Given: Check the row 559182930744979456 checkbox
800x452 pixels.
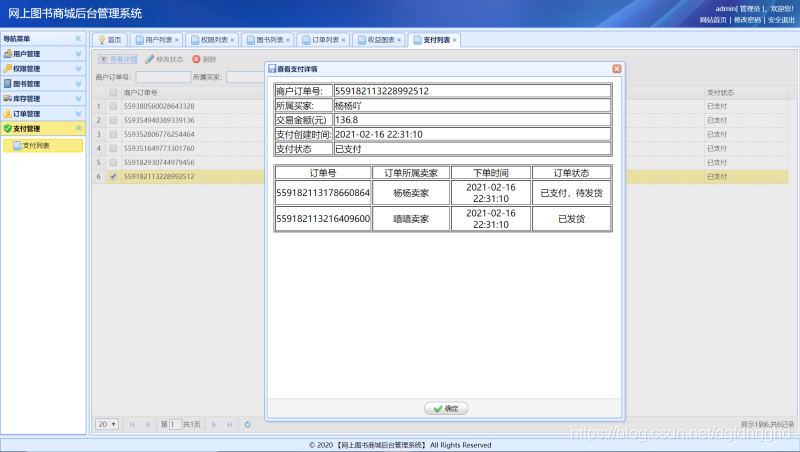Looking at the screenshot, I should coord(113,162).
